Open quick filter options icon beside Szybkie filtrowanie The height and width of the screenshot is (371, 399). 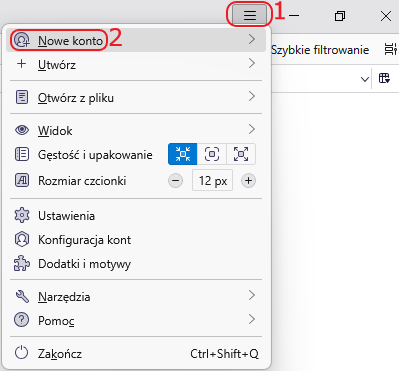click(391, 50)
